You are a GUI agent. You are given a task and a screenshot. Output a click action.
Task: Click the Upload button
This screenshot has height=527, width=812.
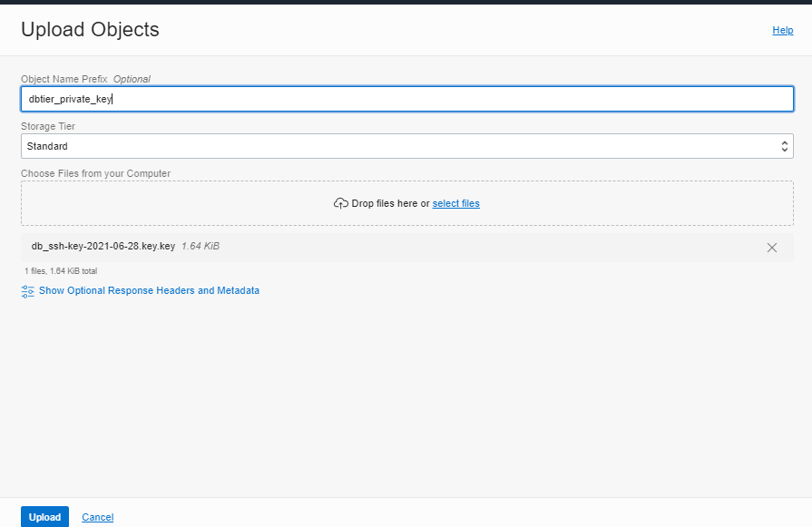coord(44,517)
